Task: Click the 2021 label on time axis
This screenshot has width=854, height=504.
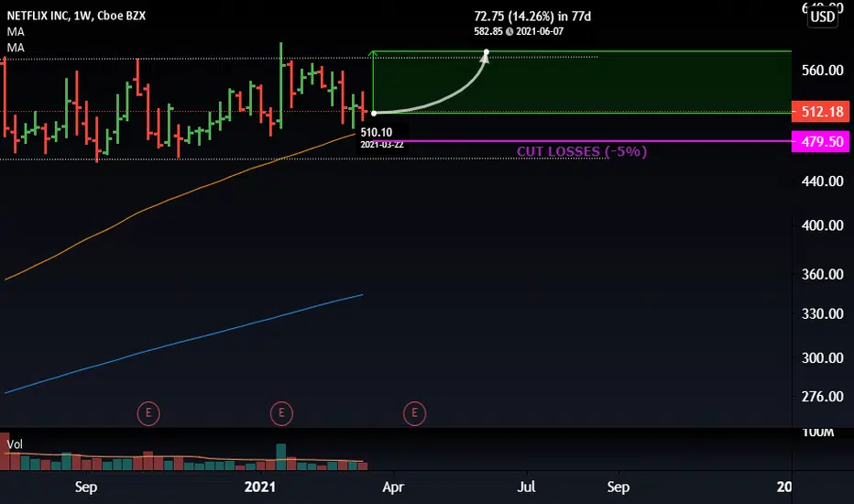Action: coord(260,487)
